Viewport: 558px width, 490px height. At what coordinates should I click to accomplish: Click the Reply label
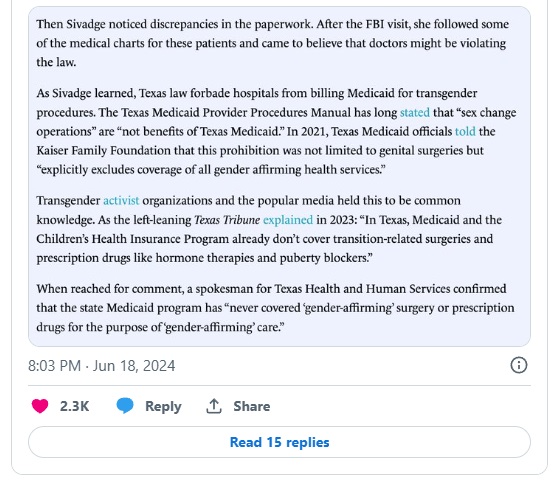click(x=163, y=406)
